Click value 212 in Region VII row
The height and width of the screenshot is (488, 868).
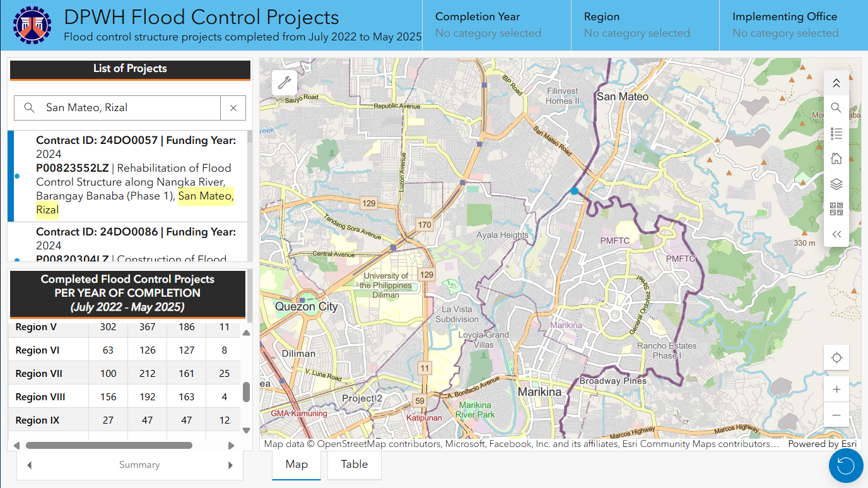(148, 374)
